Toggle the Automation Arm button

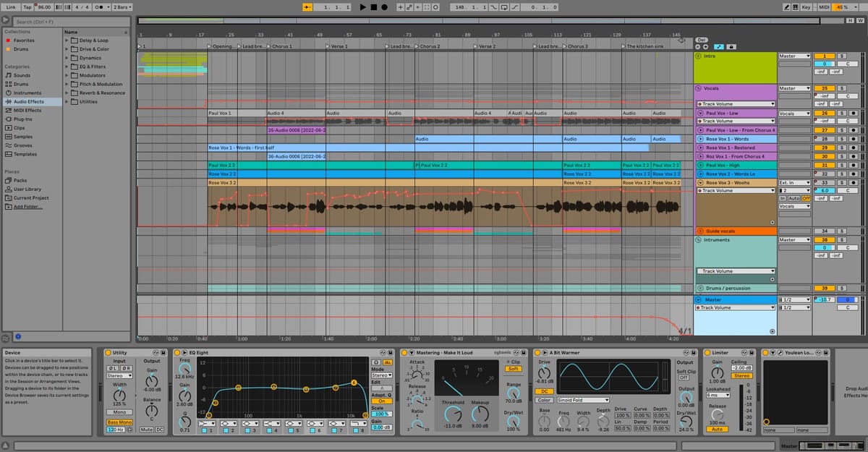(x=410, y=7)
